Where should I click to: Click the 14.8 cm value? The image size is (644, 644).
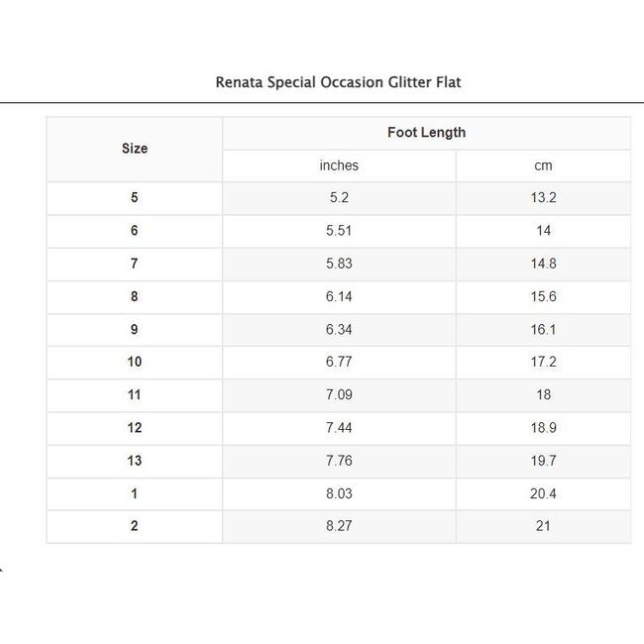(x=543, y=264)
